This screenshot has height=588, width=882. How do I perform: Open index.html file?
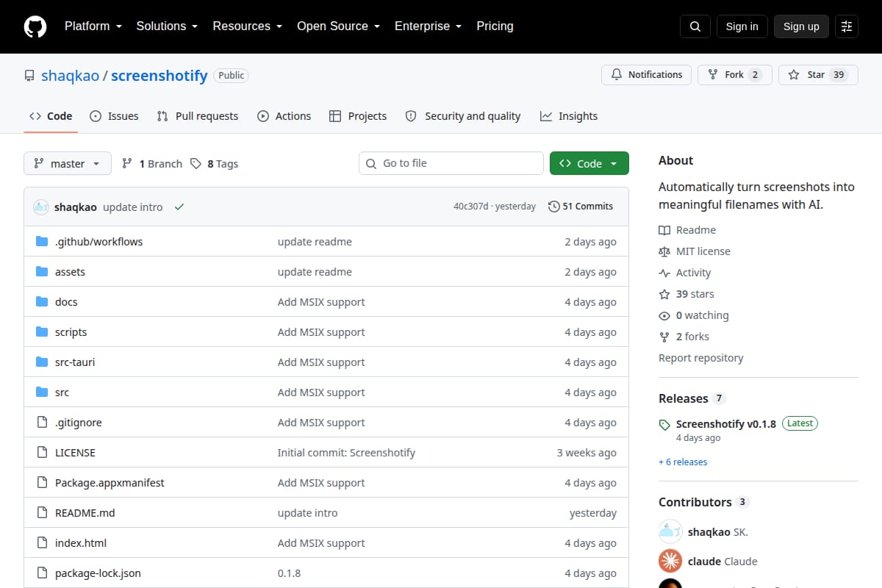81,543
